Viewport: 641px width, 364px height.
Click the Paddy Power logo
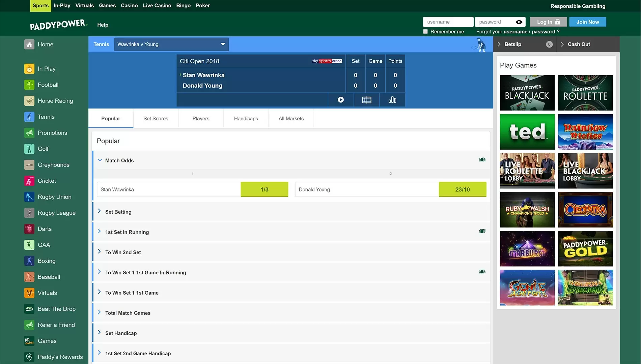click(58, 25)
